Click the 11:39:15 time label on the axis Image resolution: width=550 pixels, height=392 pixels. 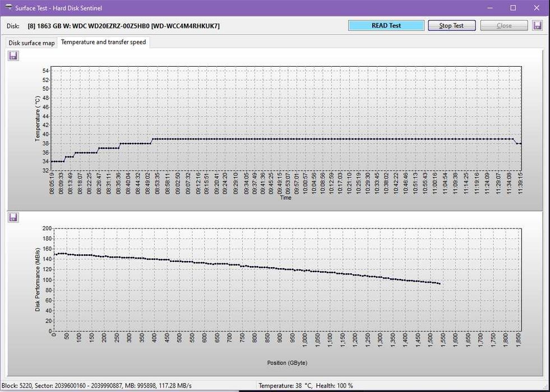tap(520, 183)
